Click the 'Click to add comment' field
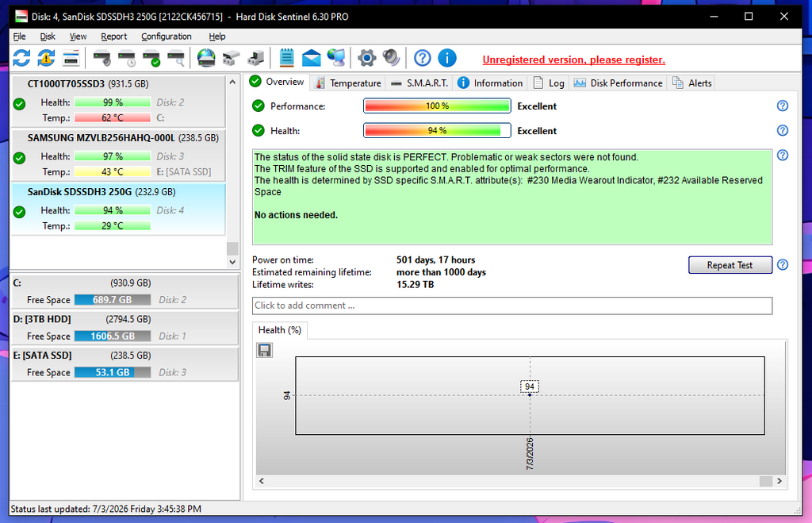 point(512,306)
